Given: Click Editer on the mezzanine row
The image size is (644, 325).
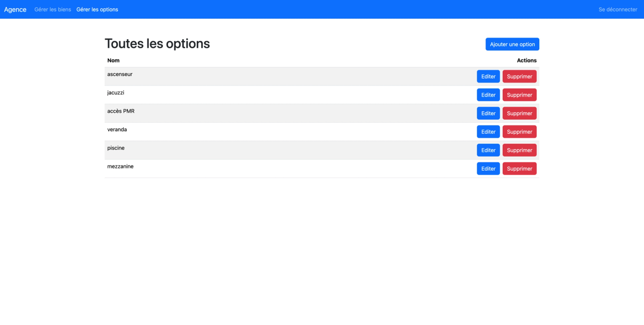Looking at the screenshot, I should click(x=488, y=169).
